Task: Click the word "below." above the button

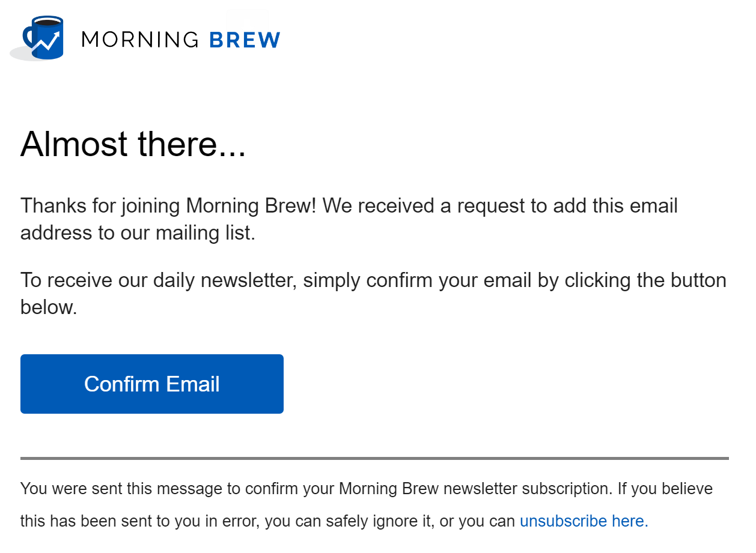Action: pos(49,307)
